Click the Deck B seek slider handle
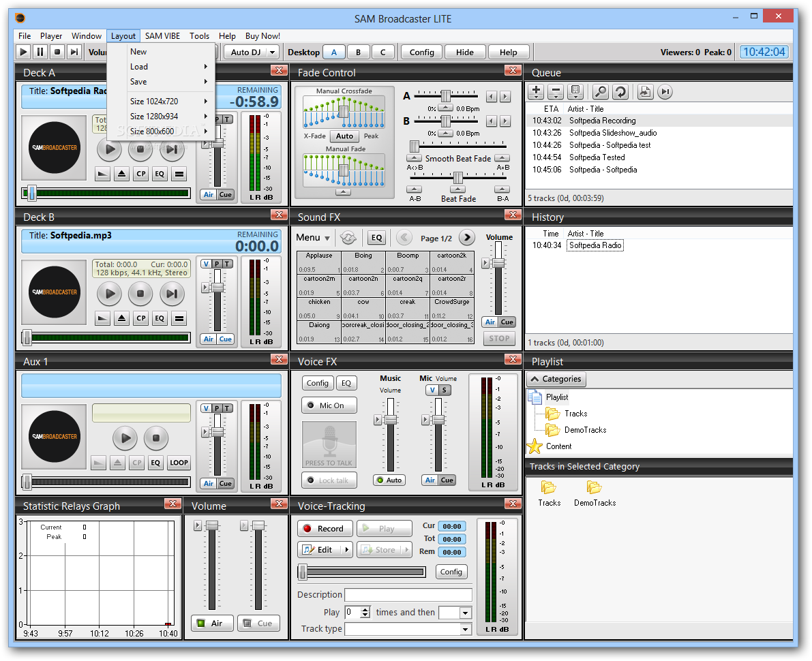 (27, 337)
